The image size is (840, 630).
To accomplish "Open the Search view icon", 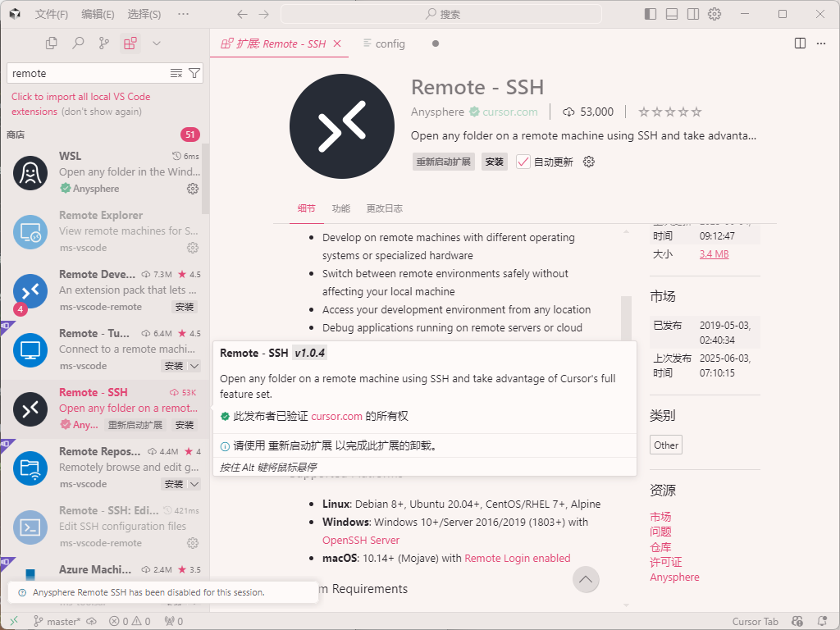I will 78,43.
